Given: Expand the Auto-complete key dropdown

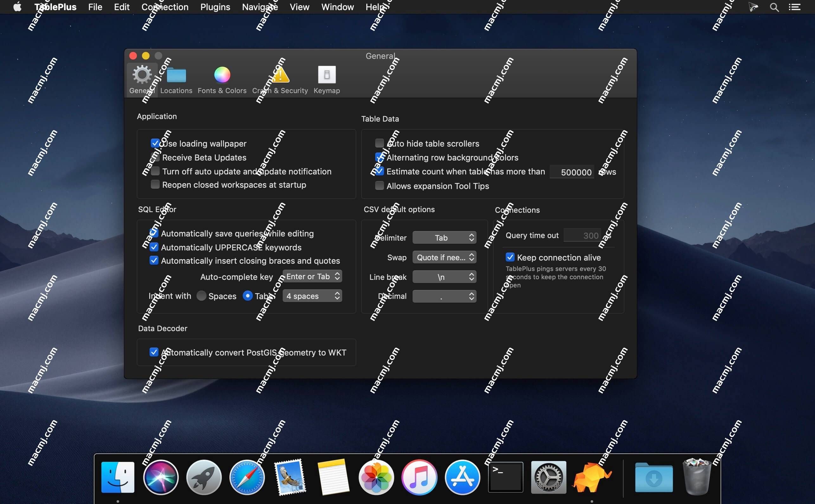Looking at the screenshot, I should (312, 277).
